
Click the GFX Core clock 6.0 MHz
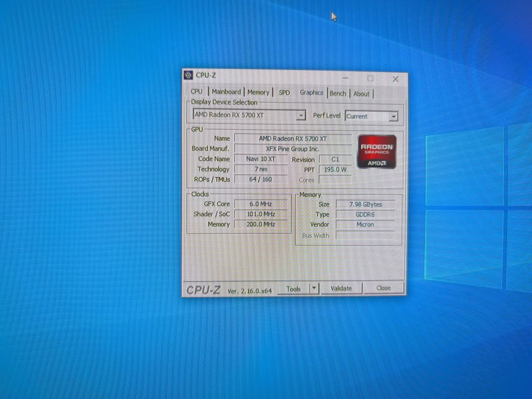point(261,204)
